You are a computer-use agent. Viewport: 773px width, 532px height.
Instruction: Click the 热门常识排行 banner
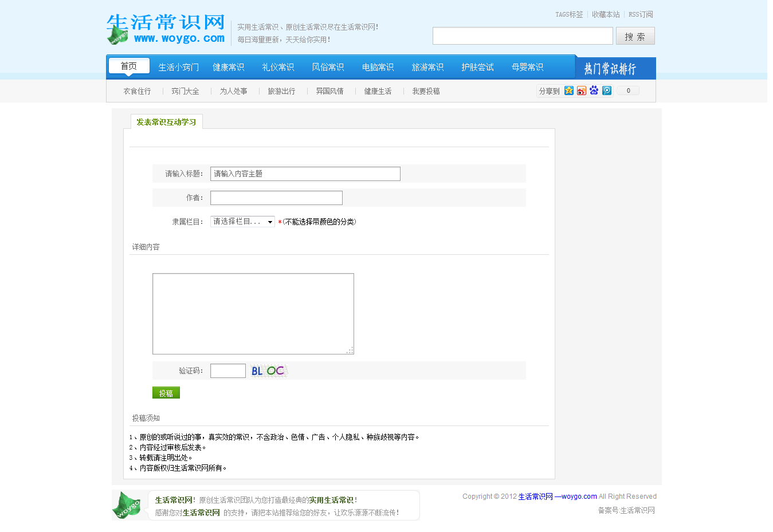pyautogui.click(x=615, y=68)
